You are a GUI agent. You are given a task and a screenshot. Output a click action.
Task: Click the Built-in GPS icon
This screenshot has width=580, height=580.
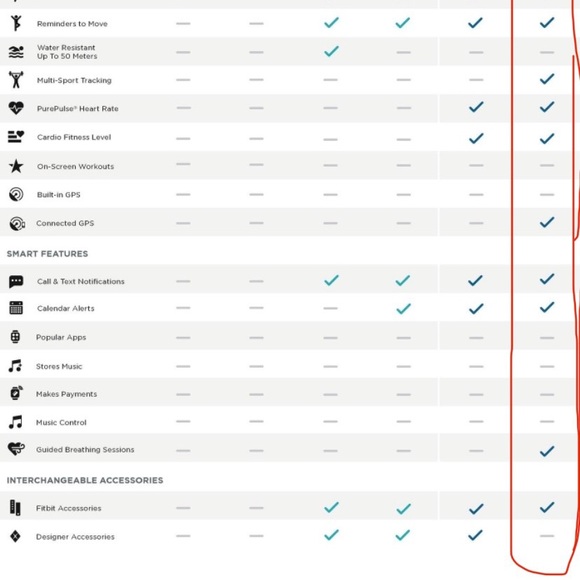[x=16, y=195]
